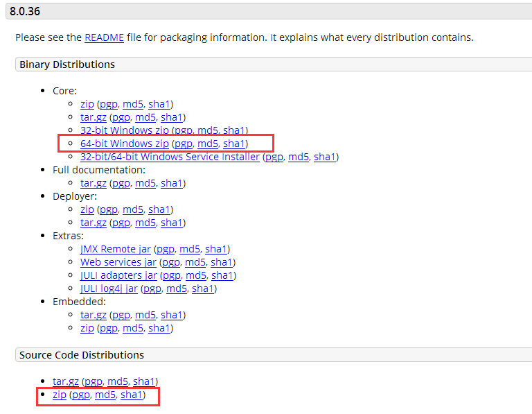The height and width of the screenshot is (414, 532).
Task: Open sha1 link for Deployer zip
Action: click(159, 209)
